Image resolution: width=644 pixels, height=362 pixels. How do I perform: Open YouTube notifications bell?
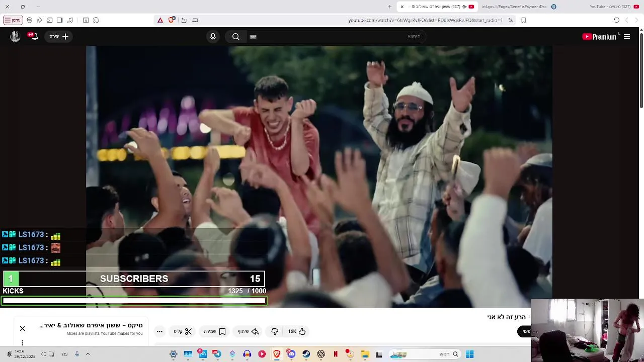33,36
